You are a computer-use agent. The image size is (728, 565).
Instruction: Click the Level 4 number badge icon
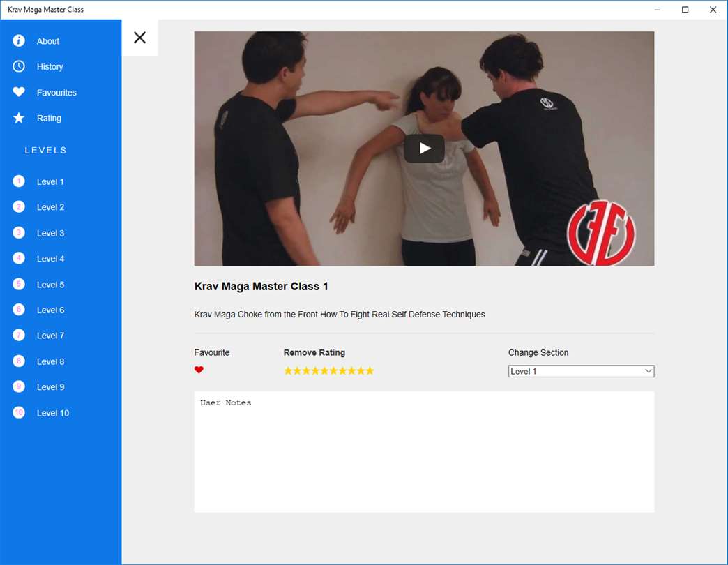coord(19,258)
